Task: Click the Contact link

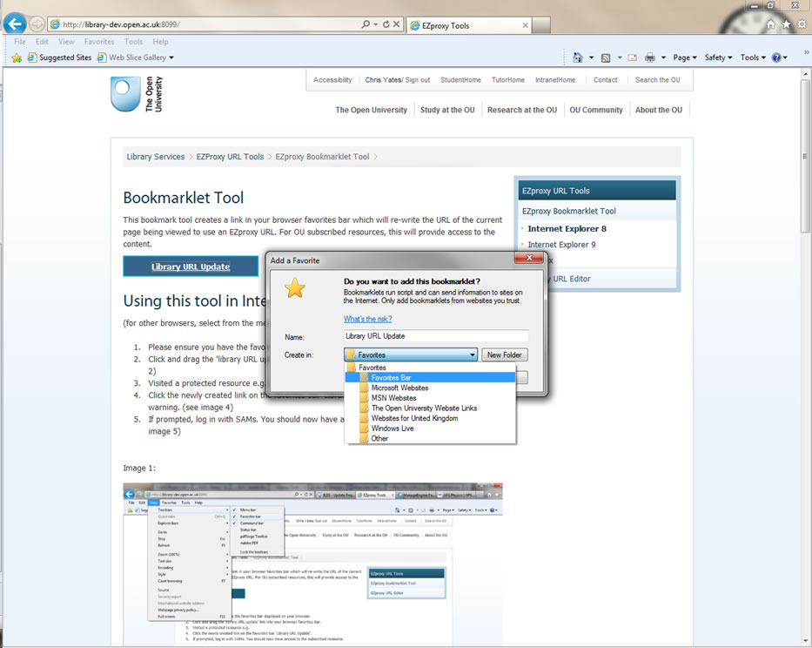Action: (605, 80)
